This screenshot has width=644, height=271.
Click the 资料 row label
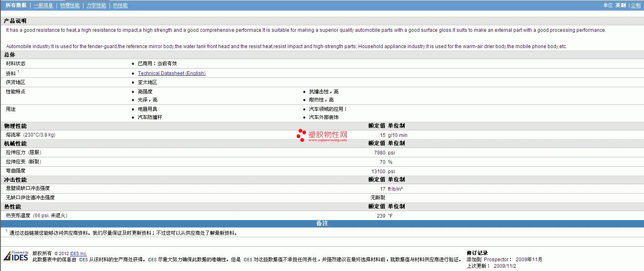(x=11, y=74)
